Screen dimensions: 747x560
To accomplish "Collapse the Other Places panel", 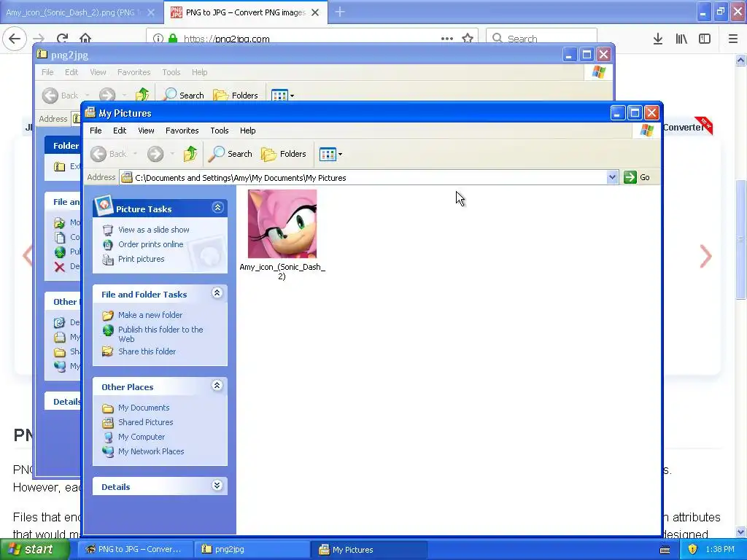I will [217, 386].
